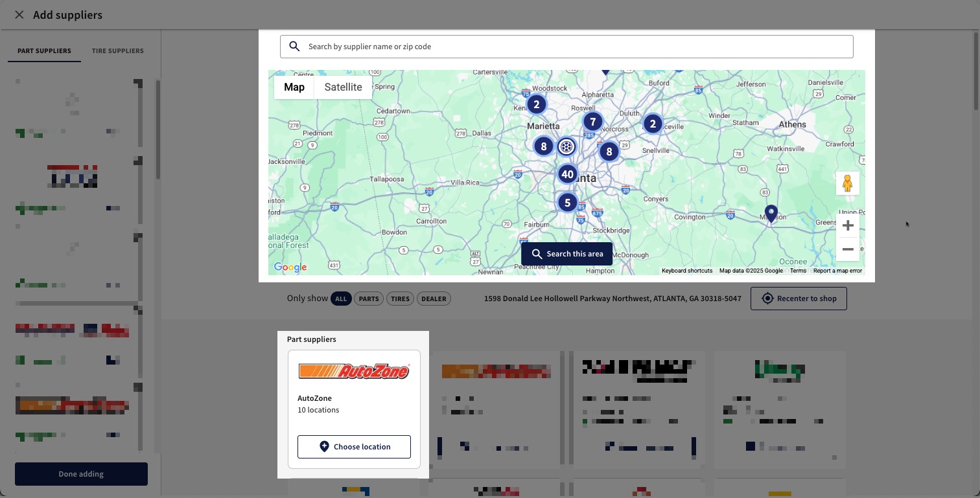Open the Terms link on the map
The height and width of the screenshot is (498, 980).
[x=798, y=271]
